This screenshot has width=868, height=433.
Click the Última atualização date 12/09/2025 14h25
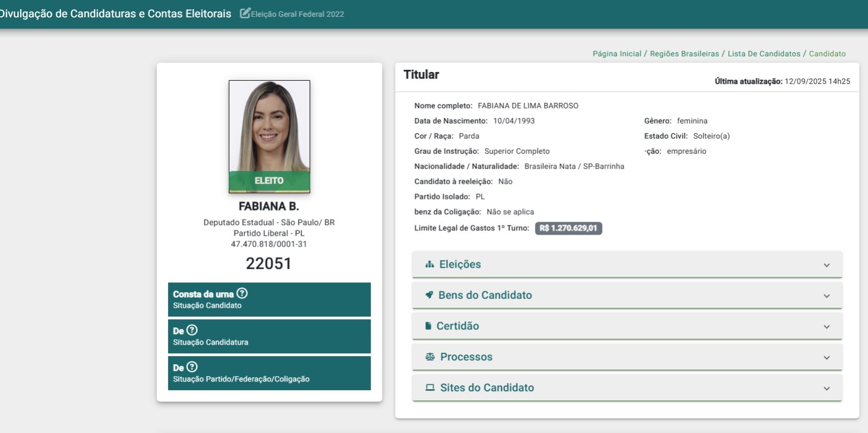(817, 81)
